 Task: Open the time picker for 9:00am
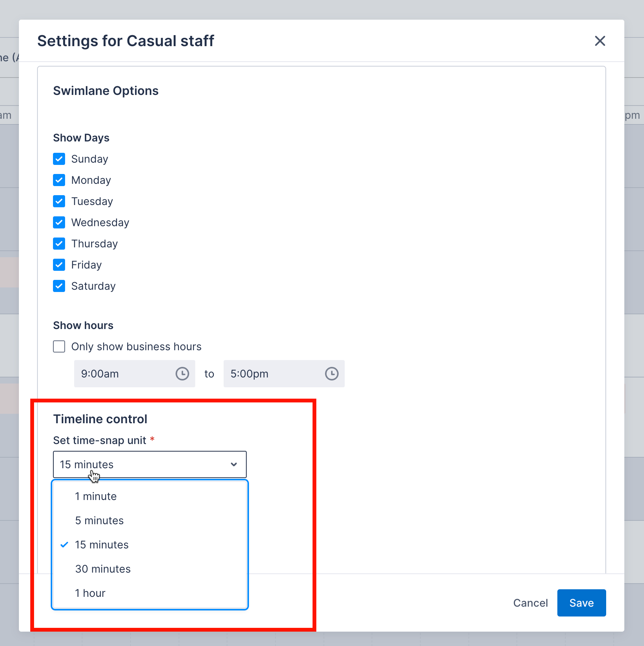pyautogui.click(x=182, y=374)
